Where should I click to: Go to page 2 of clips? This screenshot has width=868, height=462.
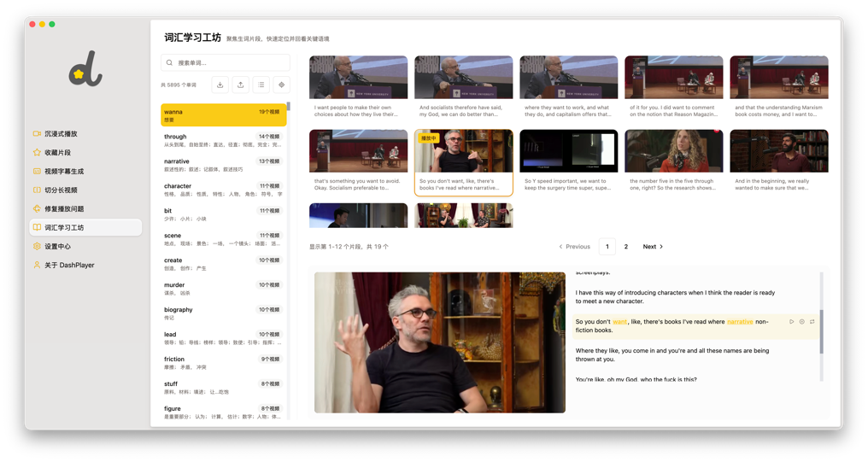coord(626,247)
